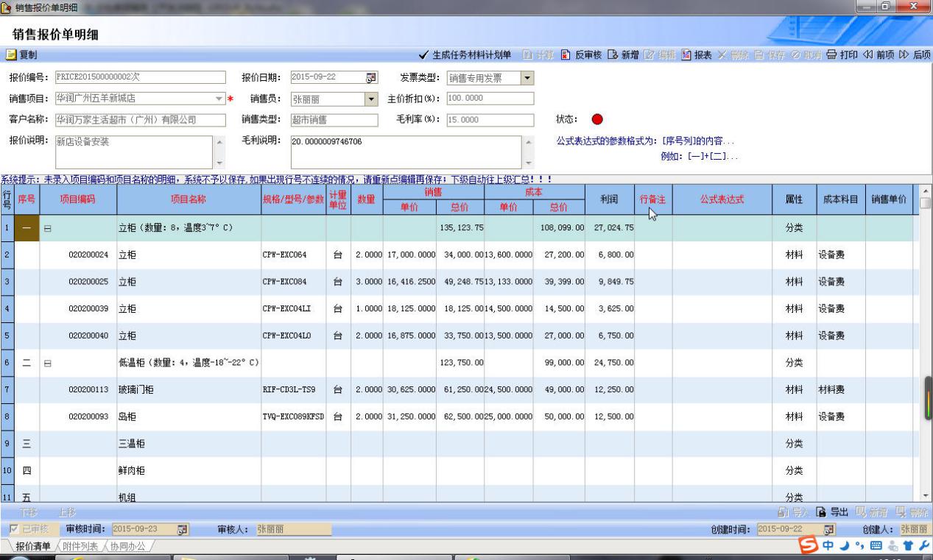The height and width of the screenshot is (560, 933).
Task: Click the Sogou input method tray icon
Action: coord(812,547)
